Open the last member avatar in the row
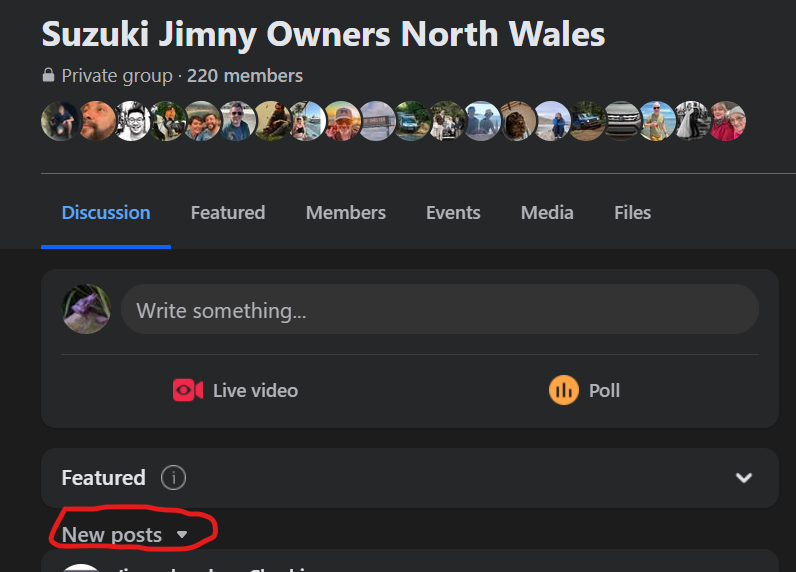 coord(727,121)
